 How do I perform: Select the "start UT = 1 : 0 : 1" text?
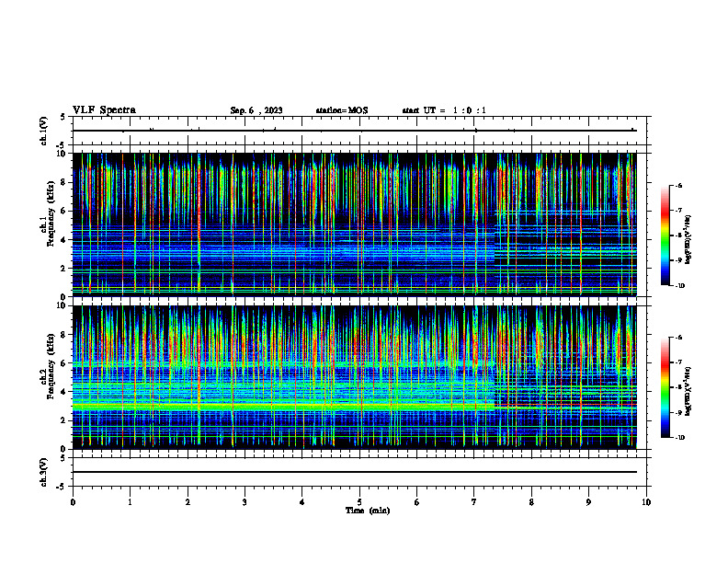pyautogui.click(x=444, y=110)
